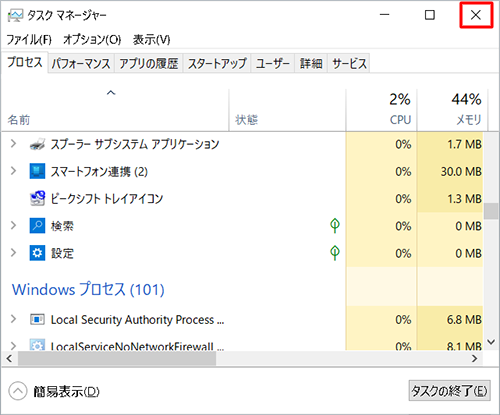This screenshot has height=415, width=500.
Task: Click the 1.3 MB memory value
Action: pyautogui.click(x=464, y=199)
